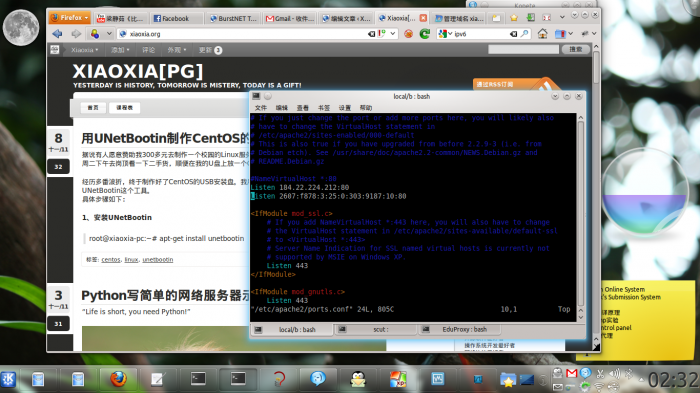The image size is (700, 393).
Task: Click the star bookmarks icon in tab bar
Action: click(514, 18)
